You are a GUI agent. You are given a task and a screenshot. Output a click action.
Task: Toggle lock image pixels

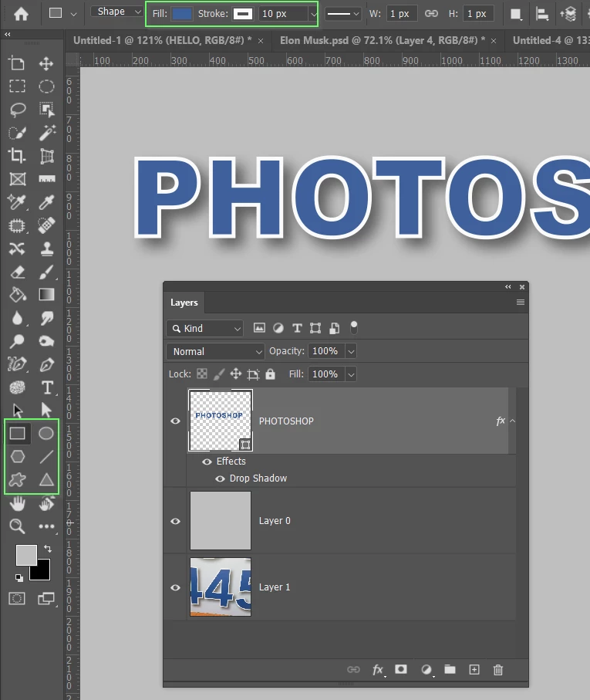[218, 374]
